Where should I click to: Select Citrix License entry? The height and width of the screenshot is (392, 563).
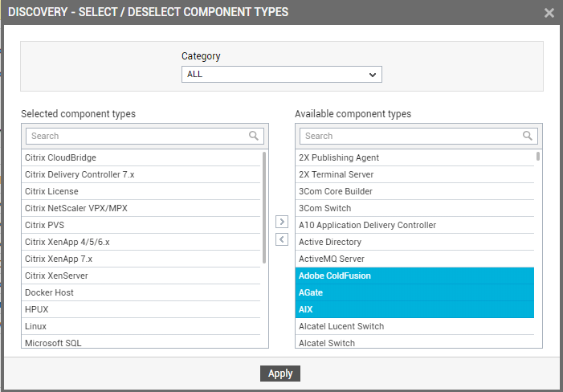141,191
